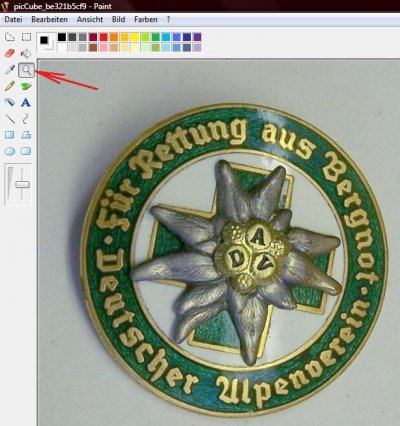Pick the dark maroon red swatch

93,37
